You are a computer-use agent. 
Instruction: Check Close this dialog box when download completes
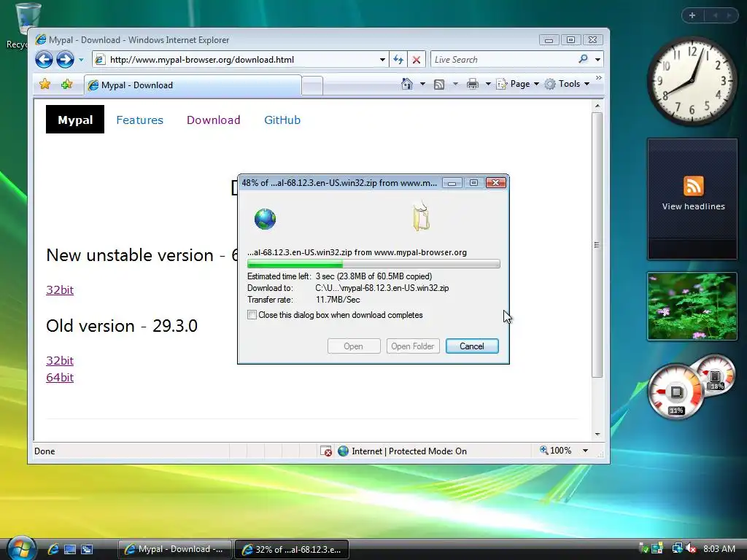[x=252, y=315]
